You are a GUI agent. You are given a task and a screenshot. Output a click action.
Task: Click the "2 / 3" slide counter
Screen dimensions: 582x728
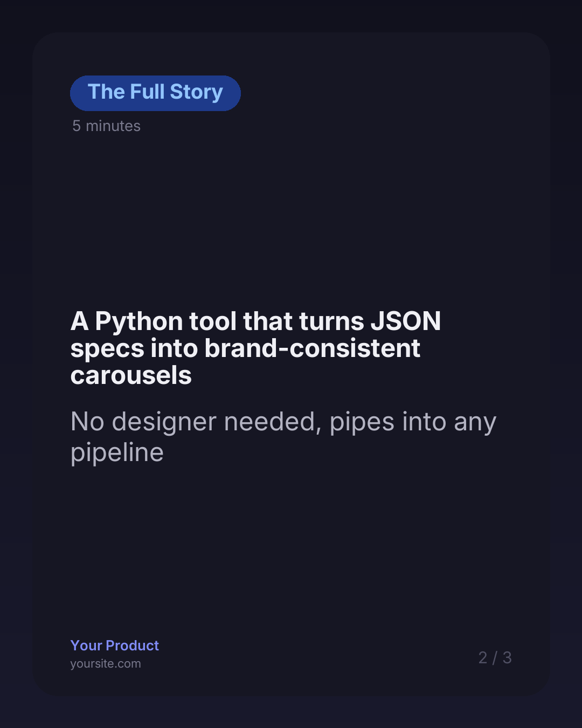(x=495, y=658)
